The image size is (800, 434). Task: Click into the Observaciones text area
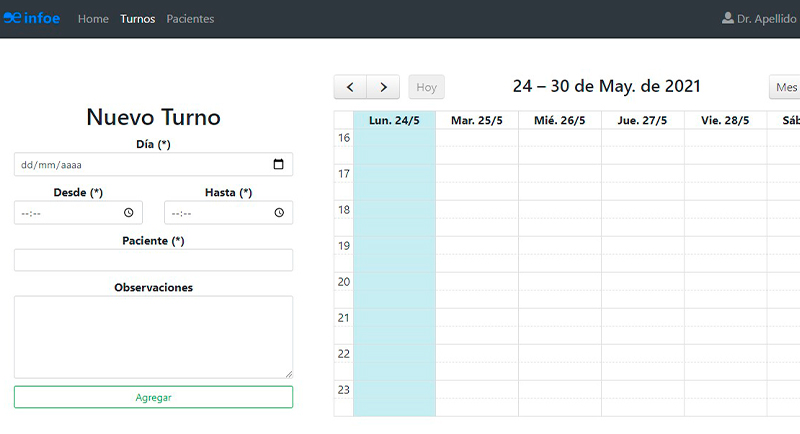coord(153,336)
